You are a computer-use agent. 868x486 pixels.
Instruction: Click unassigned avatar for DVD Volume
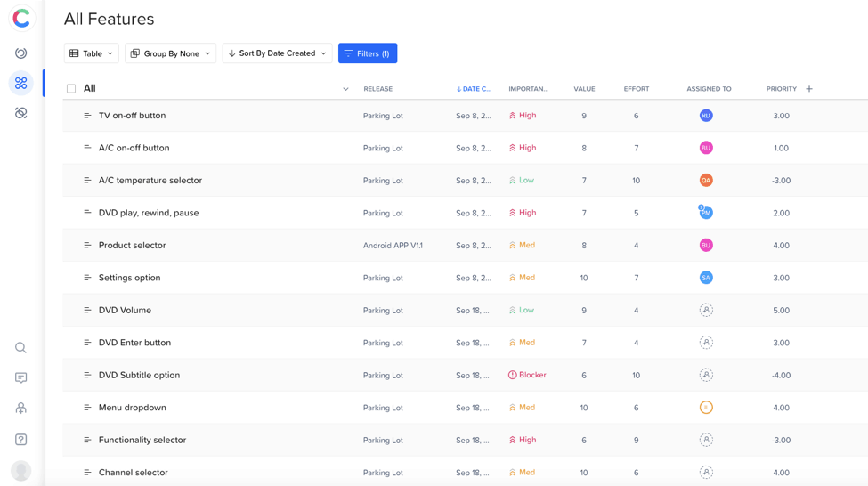(x=706, y=311)
